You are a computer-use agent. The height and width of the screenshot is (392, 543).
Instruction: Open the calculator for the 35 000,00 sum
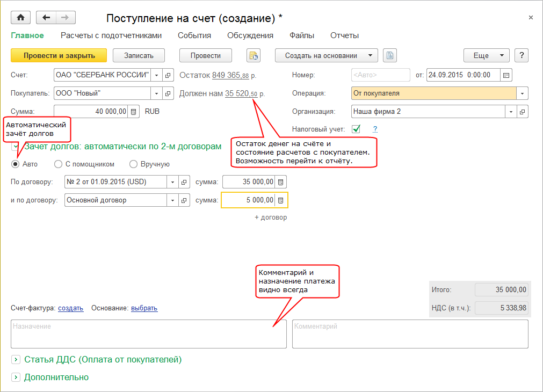(x=281, y=182)
